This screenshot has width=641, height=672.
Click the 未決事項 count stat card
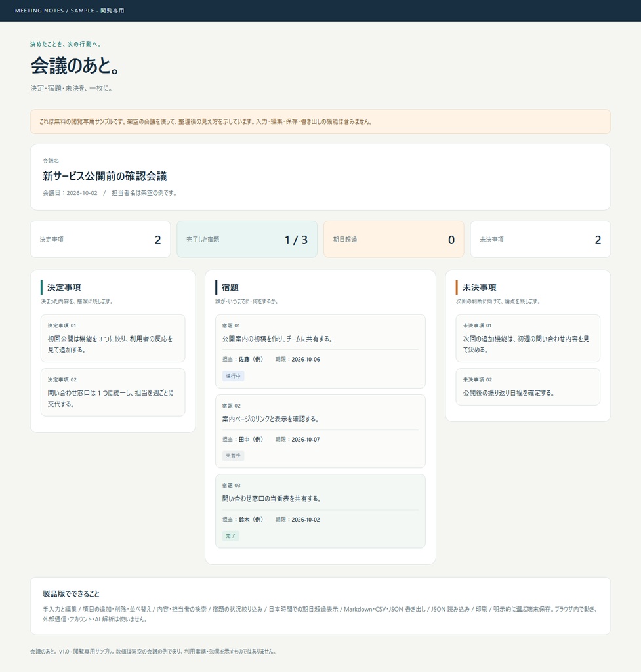541,239
